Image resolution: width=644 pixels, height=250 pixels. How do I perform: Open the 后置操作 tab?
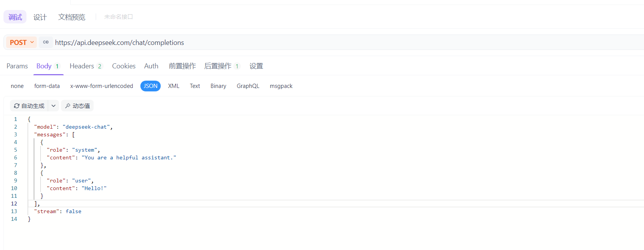pos(222,66)
